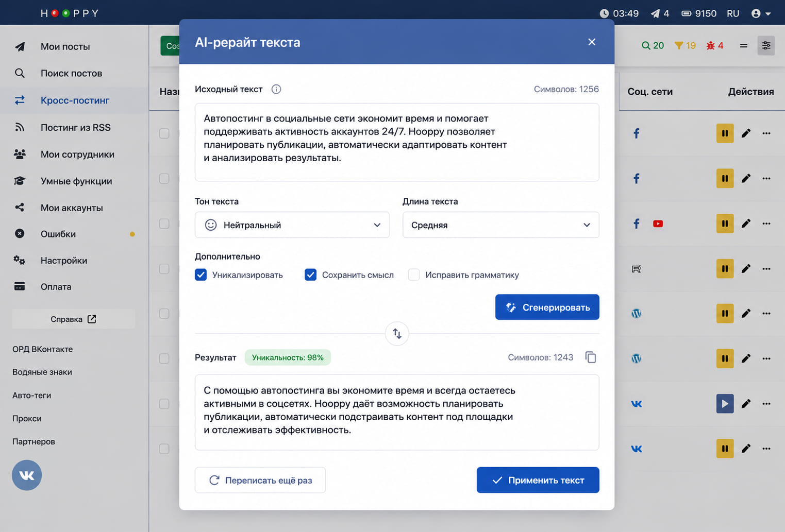
Task: Open more actions in first Facebook row
Action: pos(766,133)
